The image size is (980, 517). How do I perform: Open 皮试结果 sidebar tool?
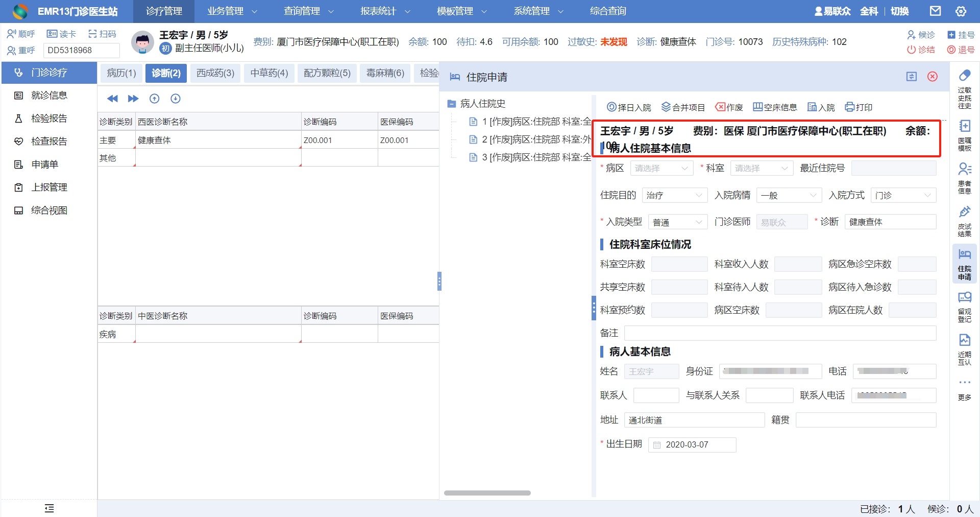(965, 221)
